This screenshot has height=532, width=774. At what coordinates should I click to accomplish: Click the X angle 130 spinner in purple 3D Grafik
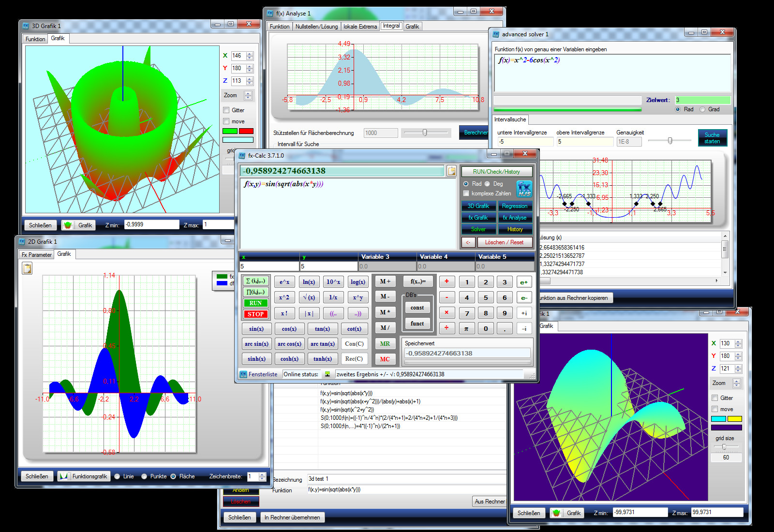point(738,343)
